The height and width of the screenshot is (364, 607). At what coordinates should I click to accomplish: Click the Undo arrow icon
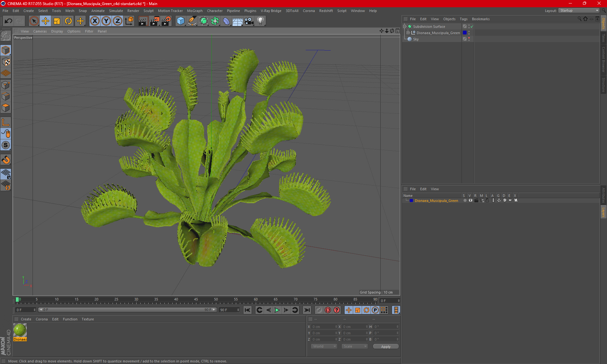(9, 21)
